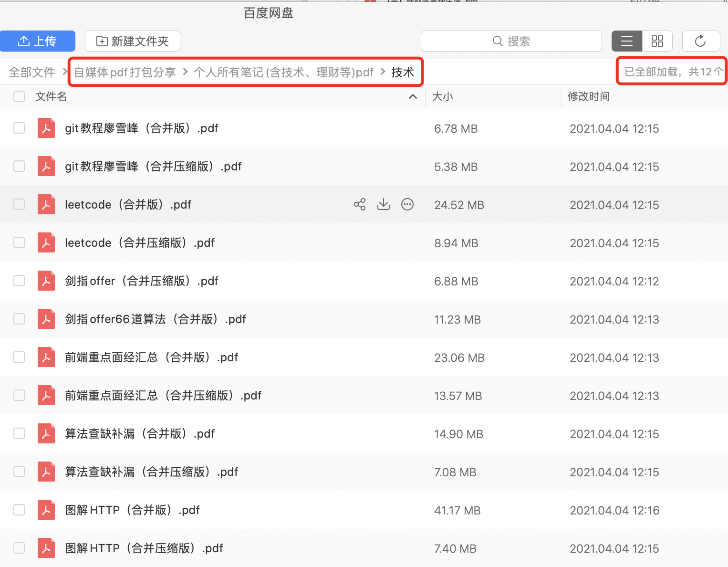The width and height of the screenshot is (728, 567).
Task: Select all files via header checkbox
Action: click(19, 96)
